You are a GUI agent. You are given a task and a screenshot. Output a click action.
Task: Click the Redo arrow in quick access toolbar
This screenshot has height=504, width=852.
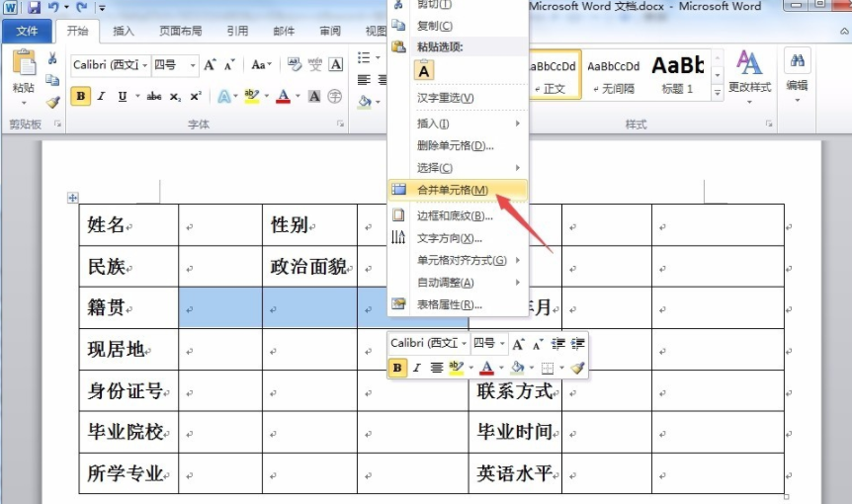(x=81, y=8)
